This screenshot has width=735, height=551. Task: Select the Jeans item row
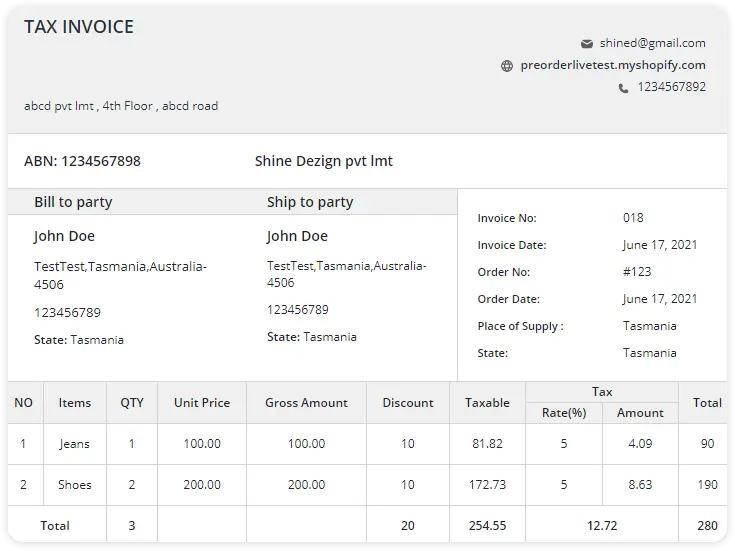75,444
